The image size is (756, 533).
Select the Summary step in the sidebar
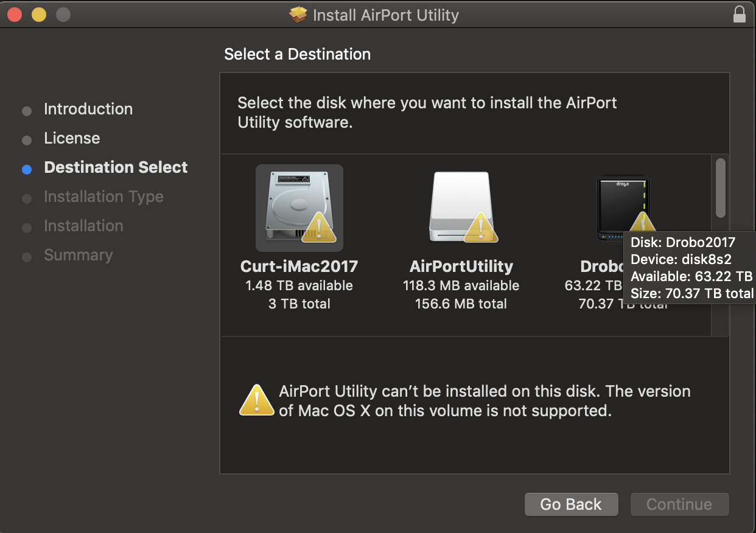[79, 255]
